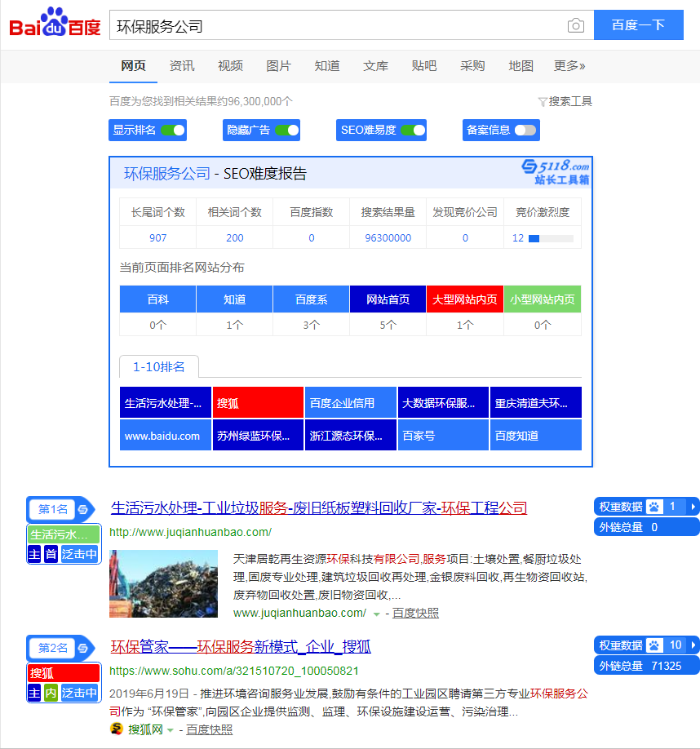Toggle the SEO难易度 switch
Image resolution: width=700 pixels, height=749 pixels.
pyautogui.click(x=413, y=130)
